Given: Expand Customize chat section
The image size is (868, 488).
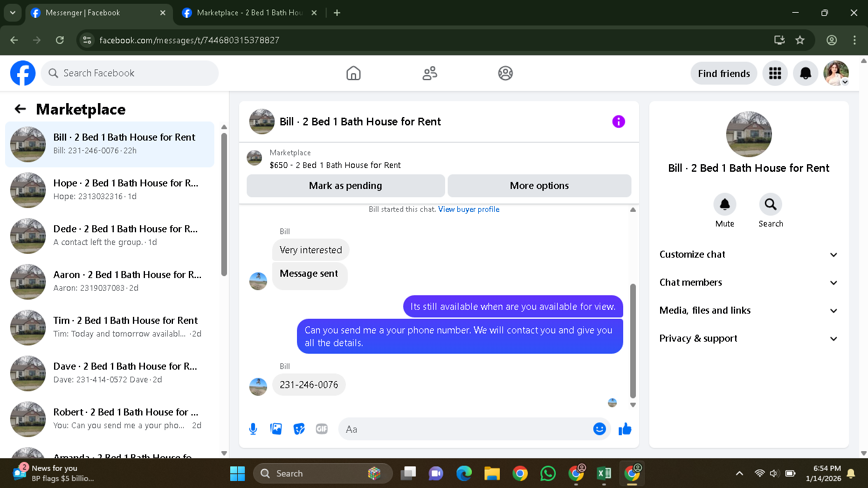Looking at the screenshot, I should pos(749,254).
